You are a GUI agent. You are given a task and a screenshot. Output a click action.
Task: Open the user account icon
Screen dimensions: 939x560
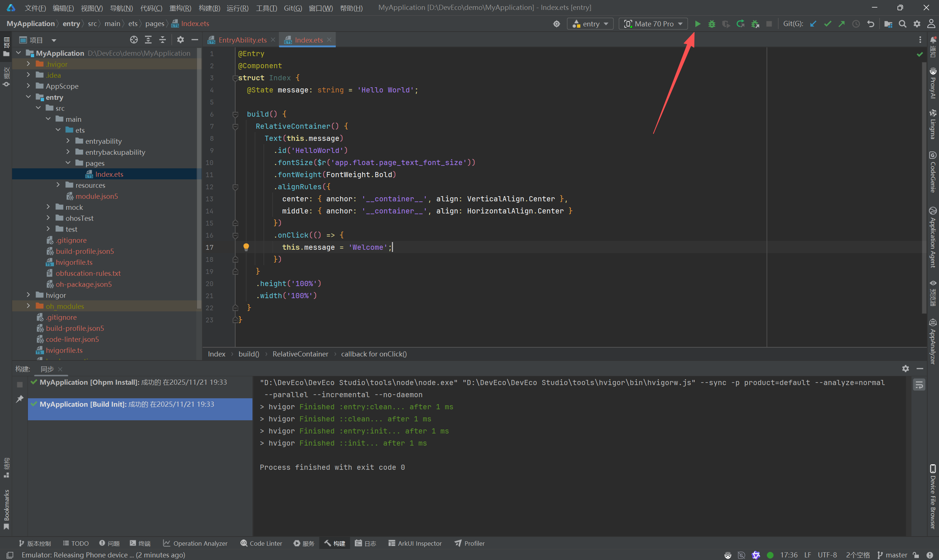pos(931,24)
